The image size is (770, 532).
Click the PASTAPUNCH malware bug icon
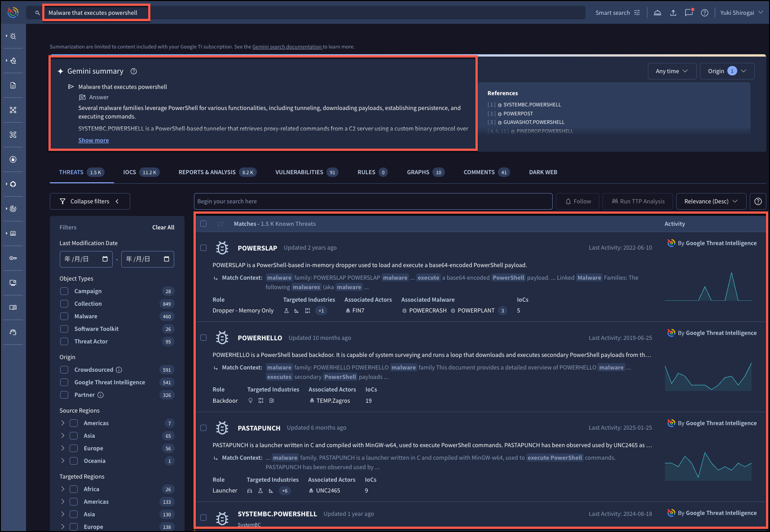click(222, 428)
